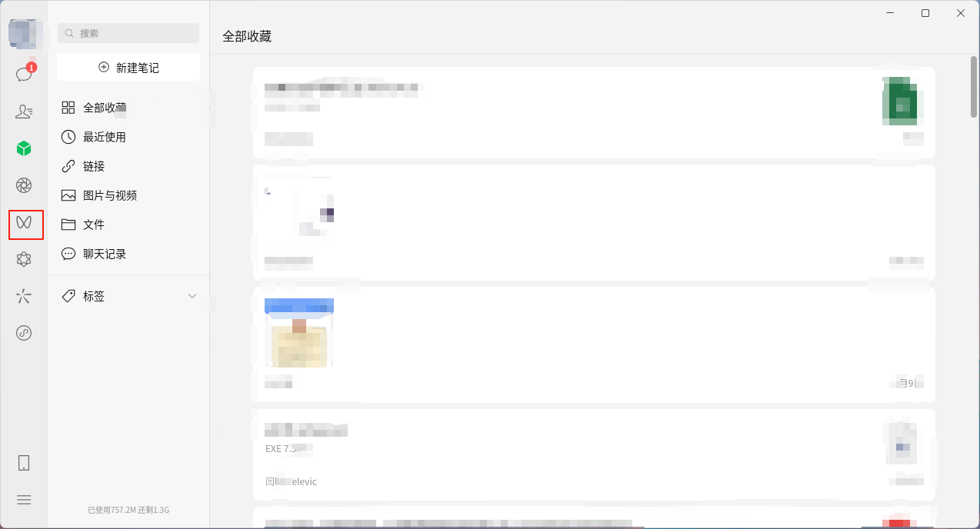Click the 新建笔记 button
Screen dimensions: 980x529
tap(128, 68)
